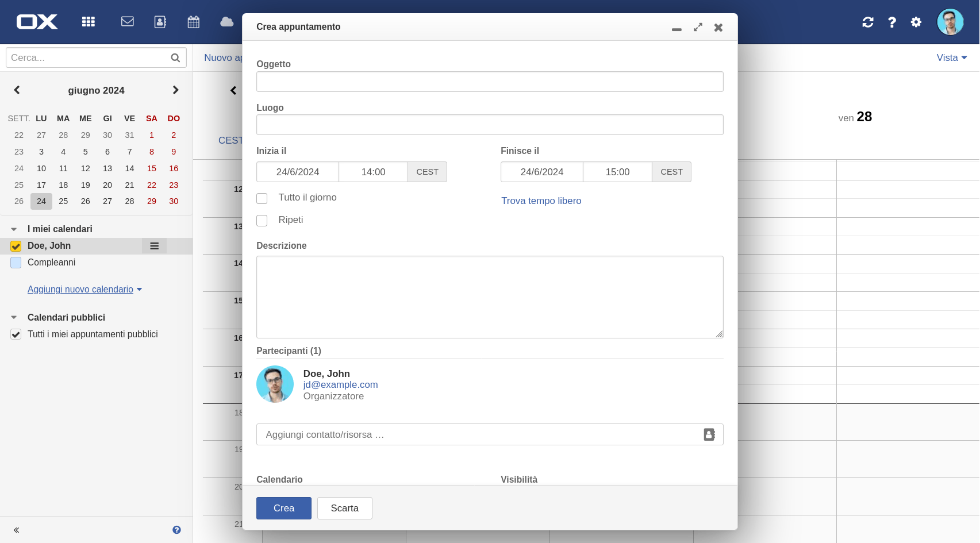The width and height of the screenshot is (980, 543).
Task: Open the app launcher grid
Action: coord(88,22)
